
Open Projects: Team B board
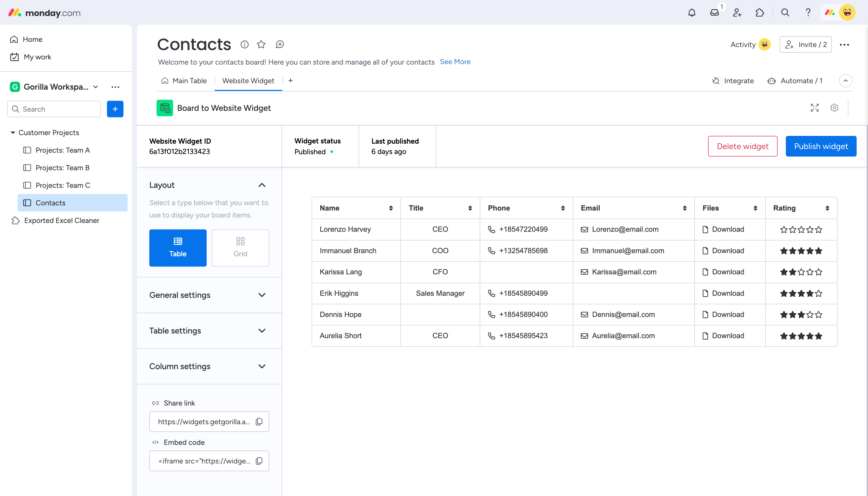62,168
